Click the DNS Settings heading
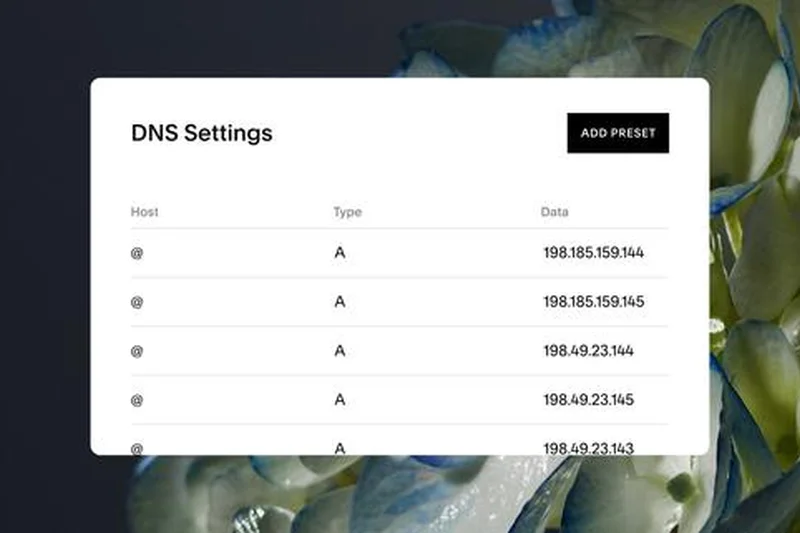Screen dimensions: 800x533 (201, 133)
